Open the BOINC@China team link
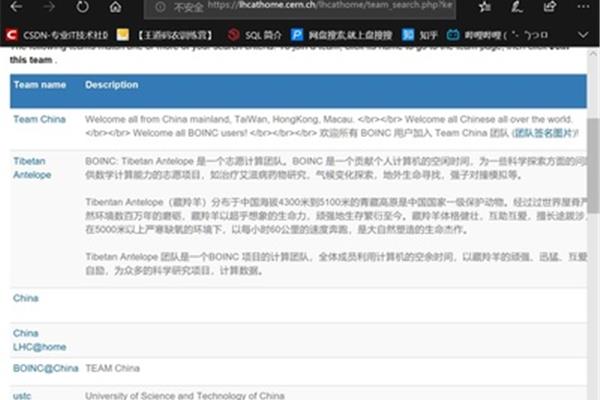Screen dimensions: 600x400 click(x=46, y=368)
